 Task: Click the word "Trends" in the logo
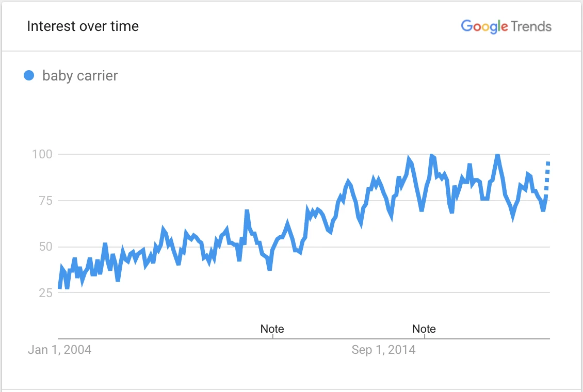[x=531, y=26]
